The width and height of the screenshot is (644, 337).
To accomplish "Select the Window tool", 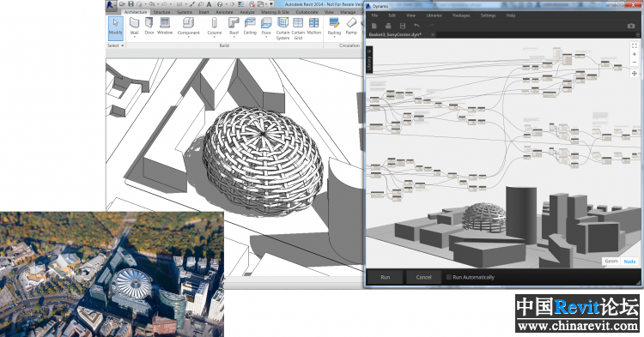I will (165, 27).
